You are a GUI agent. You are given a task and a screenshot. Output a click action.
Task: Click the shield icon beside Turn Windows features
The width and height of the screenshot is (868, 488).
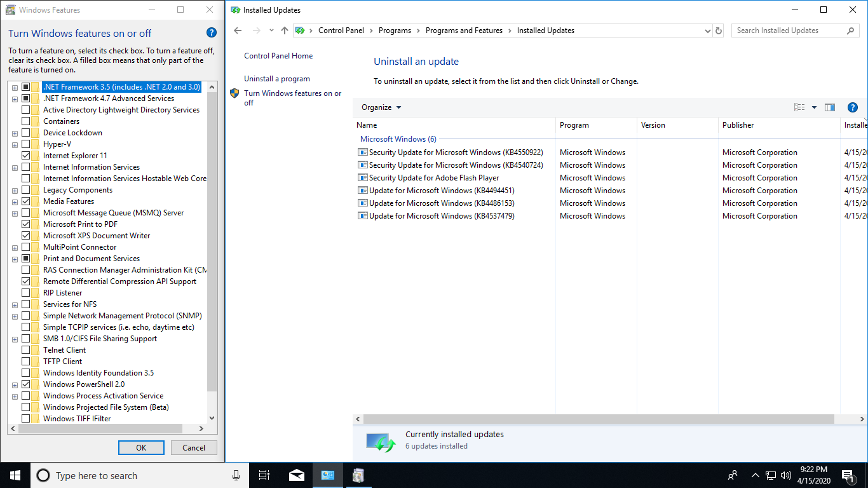point(234,93)
